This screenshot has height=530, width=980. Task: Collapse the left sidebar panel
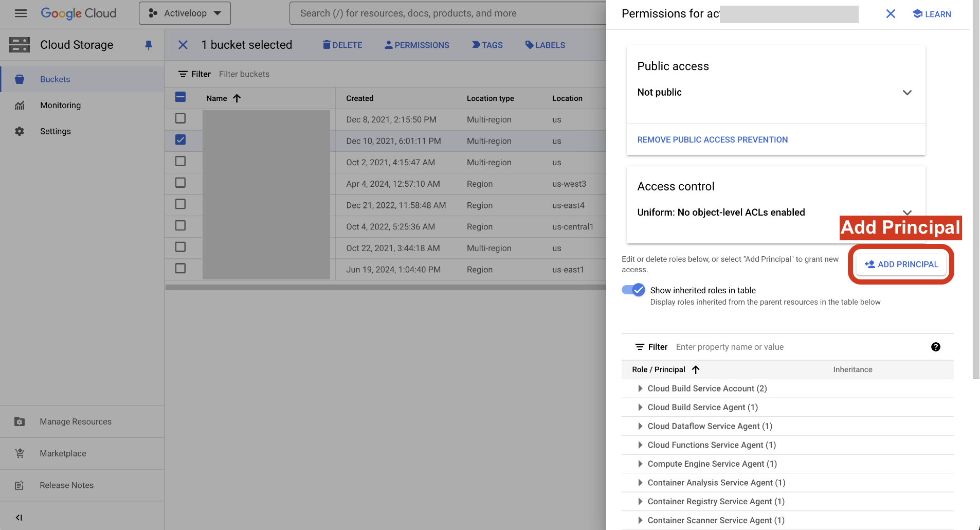(x=19, y=517)
